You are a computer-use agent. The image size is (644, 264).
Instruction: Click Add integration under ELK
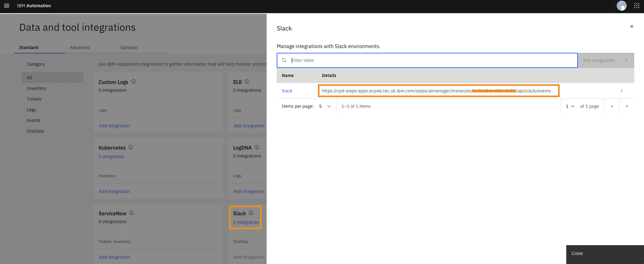249,126
